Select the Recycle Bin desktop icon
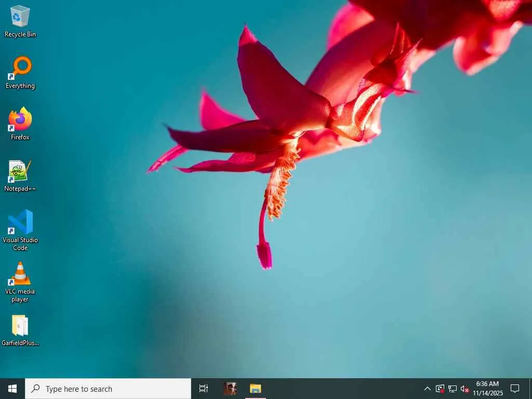The image size is (532, 399). pyautogui.click(x=20, y=21)
